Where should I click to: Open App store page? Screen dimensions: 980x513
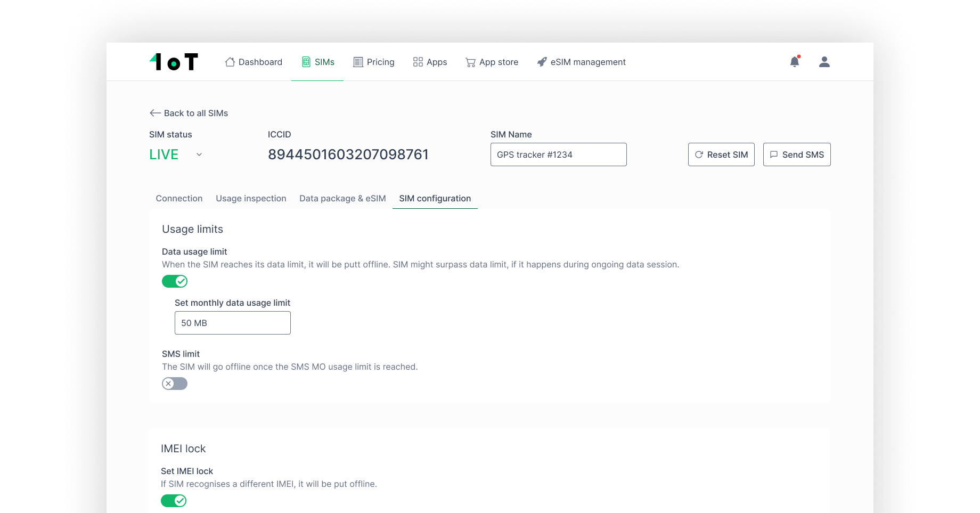coord(492,62)
